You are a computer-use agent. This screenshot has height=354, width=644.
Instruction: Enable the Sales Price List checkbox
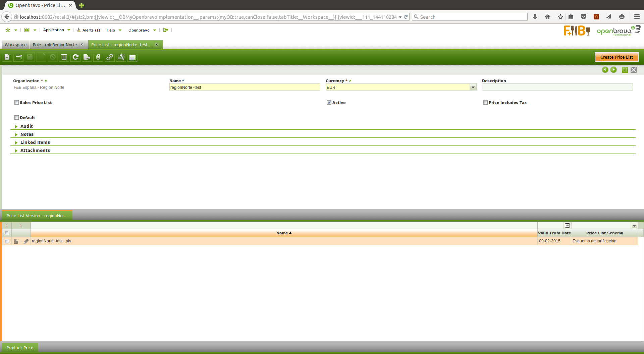click(16, 103)
